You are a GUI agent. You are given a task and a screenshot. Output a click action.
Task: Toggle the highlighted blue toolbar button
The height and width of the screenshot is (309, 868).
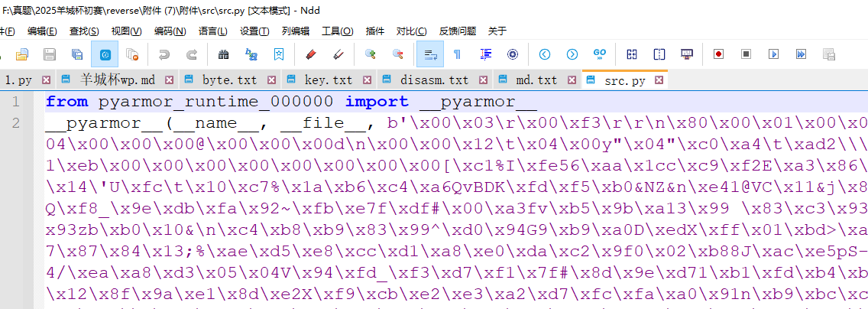(x=105, y=54)
